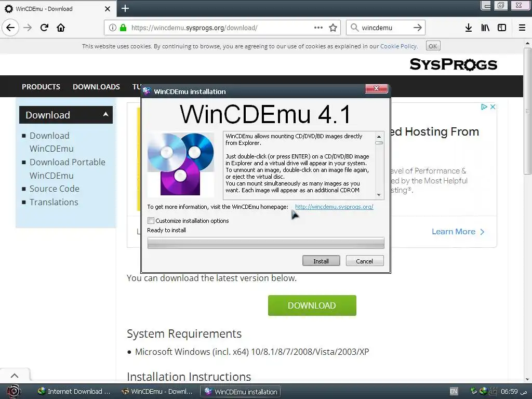Click the AdChoices triangle icon
This screenshot has width=532, height=399.
coord(484,107)
